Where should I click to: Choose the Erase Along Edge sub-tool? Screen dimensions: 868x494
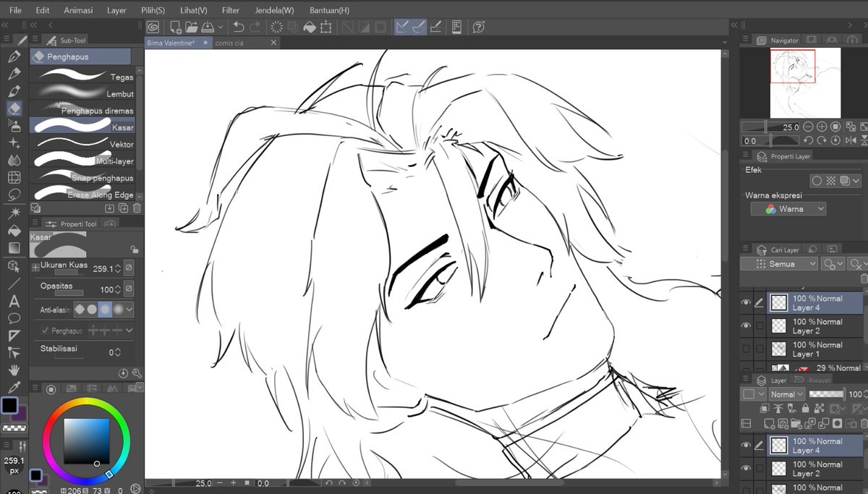[82, 193]
